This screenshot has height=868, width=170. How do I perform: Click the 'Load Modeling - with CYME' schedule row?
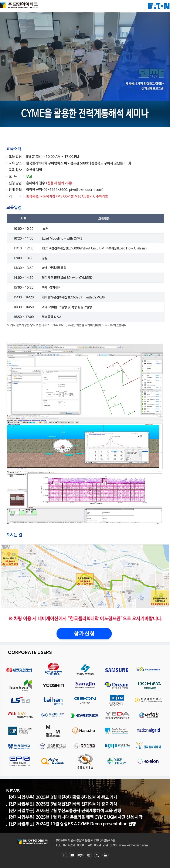(85, 238)
